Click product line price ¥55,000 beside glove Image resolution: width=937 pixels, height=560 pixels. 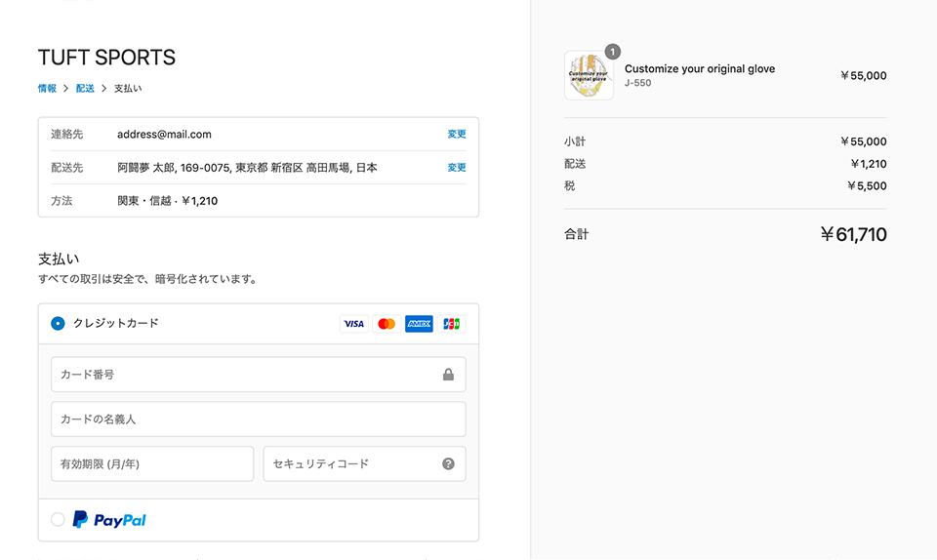tap(864, 76)
